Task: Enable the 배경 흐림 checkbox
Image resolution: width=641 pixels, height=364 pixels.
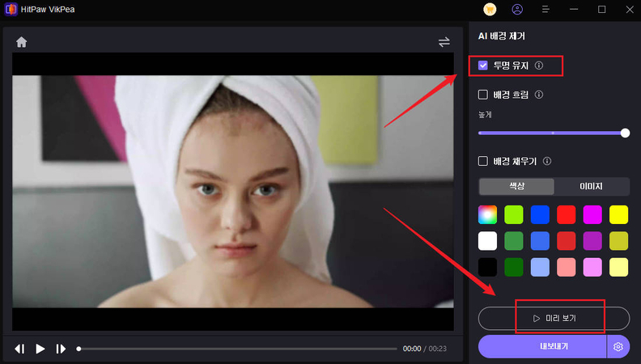Action: tap(483, 95)
